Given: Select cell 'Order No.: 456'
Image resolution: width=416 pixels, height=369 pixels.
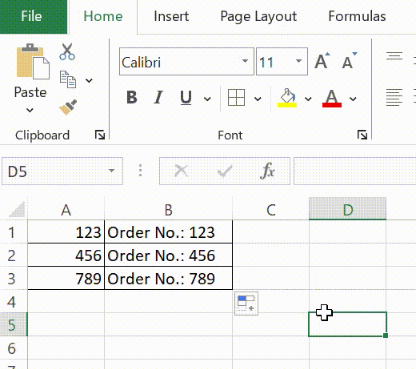Looking at the screenshot, I should coord(169,255).
